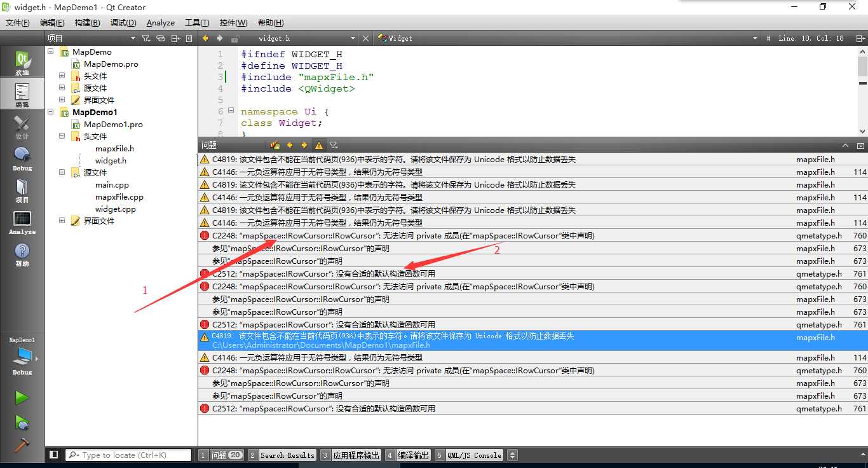This screenshot has width=868, height=468.
Task: Open MapDemo1 Debug kit selector
Action: coord(22,357)
